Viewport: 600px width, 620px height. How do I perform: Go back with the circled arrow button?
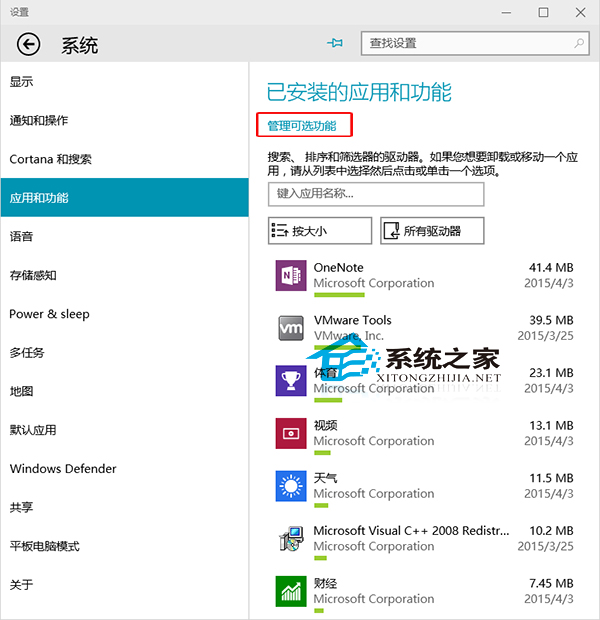tap(28, 44)
